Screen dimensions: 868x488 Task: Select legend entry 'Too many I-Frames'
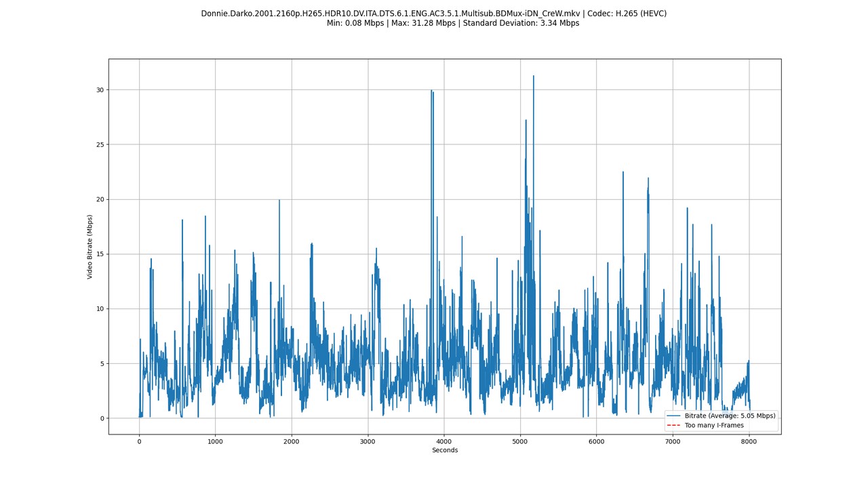pyautogui.click(x=714, y=426)
